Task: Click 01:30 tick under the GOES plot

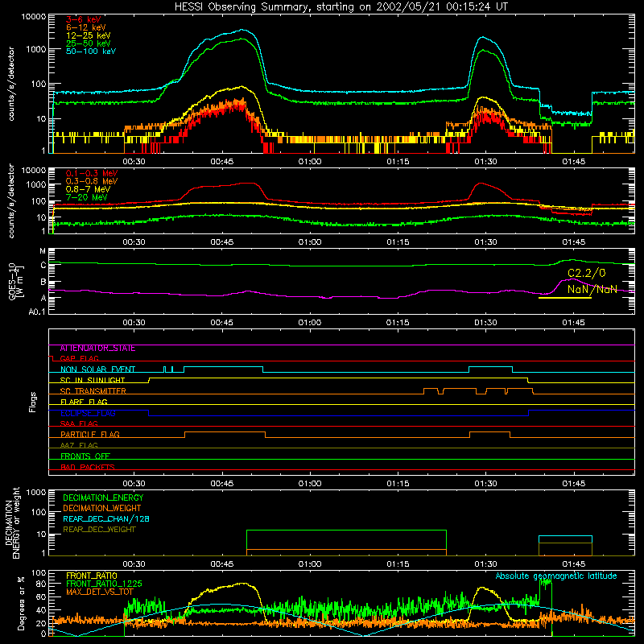Action: 486,323
